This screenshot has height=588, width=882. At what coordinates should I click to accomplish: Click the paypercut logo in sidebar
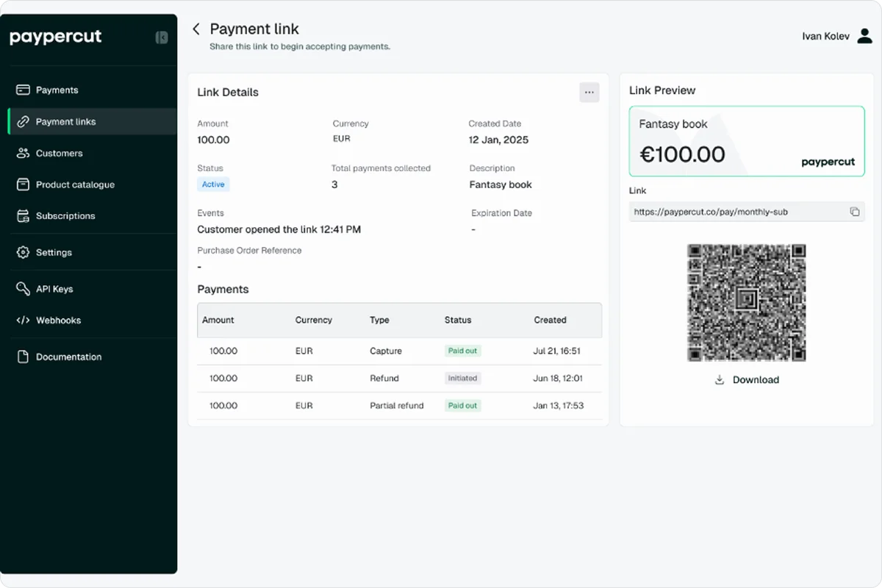[56, 37]
